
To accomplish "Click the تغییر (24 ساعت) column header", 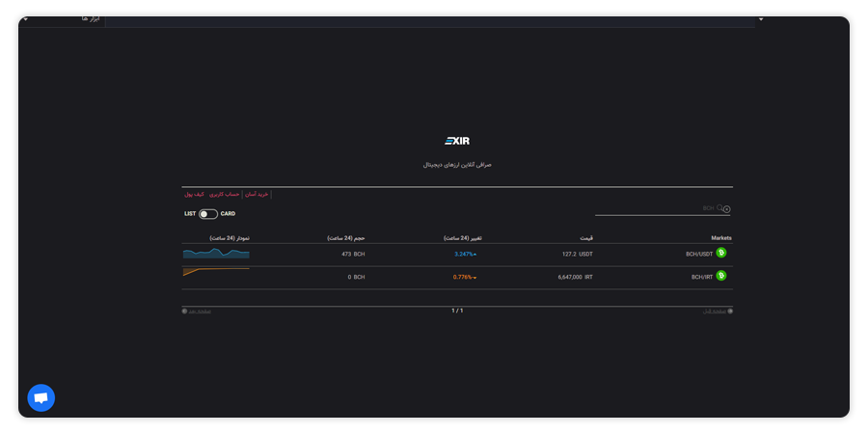I will click(x=462, y=238).
